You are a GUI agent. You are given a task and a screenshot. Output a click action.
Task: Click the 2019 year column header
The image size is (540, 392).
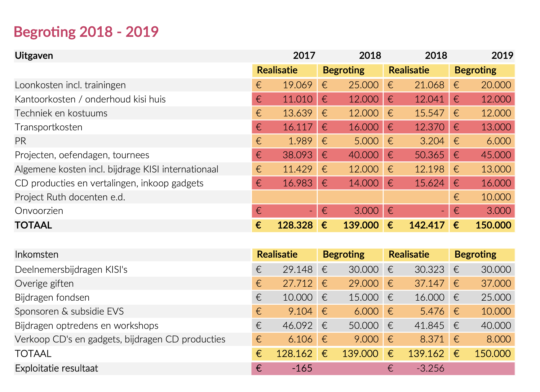502,56
